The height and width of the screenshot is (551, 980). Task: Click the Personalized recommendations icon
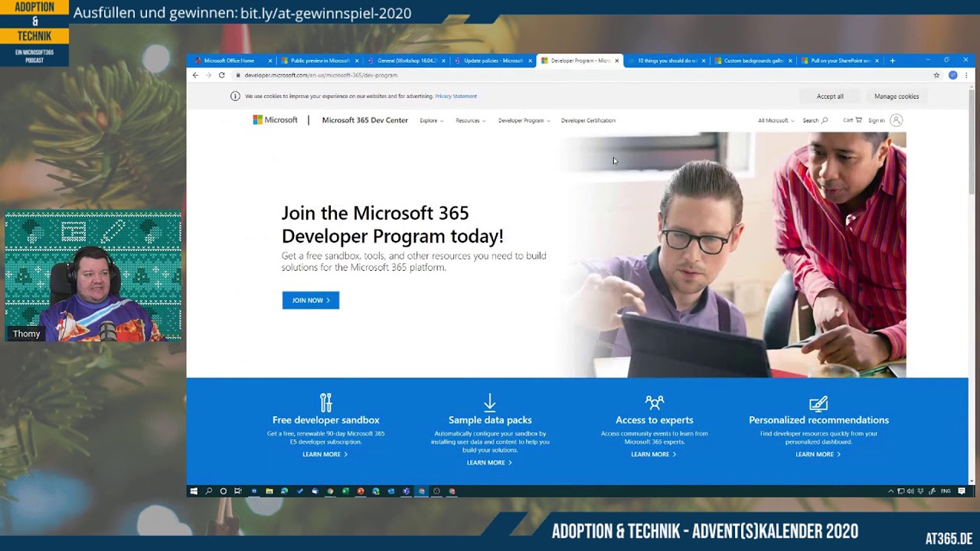818,403
